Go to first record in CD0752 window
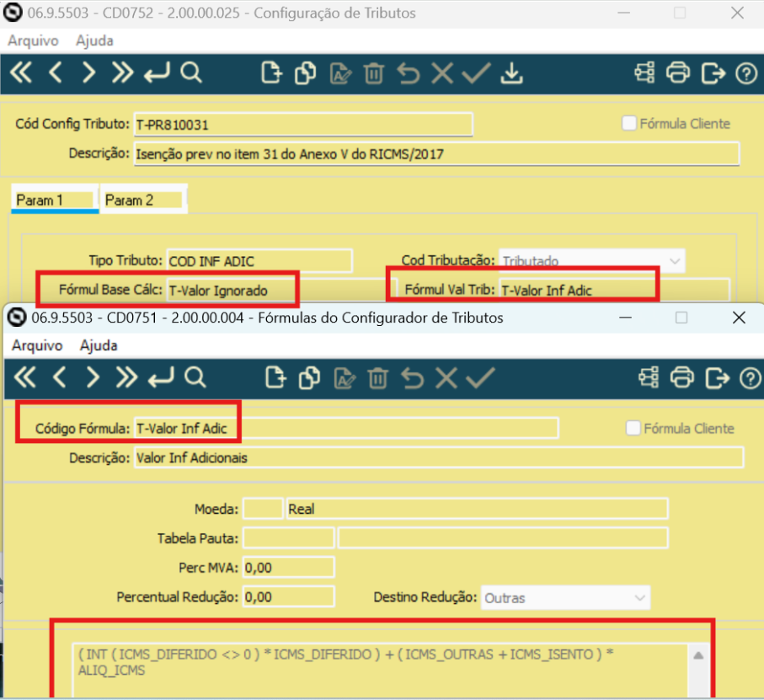This screenshot has width=764, height=700. click(21, 73)
